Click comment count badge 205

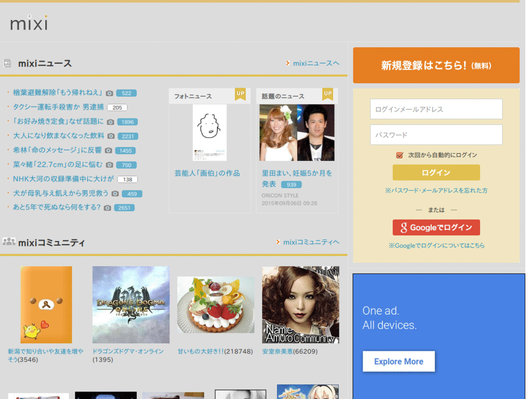coord(117,108)
